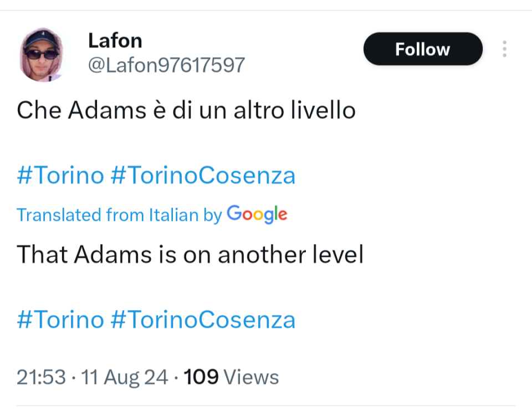This screenshot has height=416, width=532.
Task: Select the display name Lafon
Action: [115, 40]
